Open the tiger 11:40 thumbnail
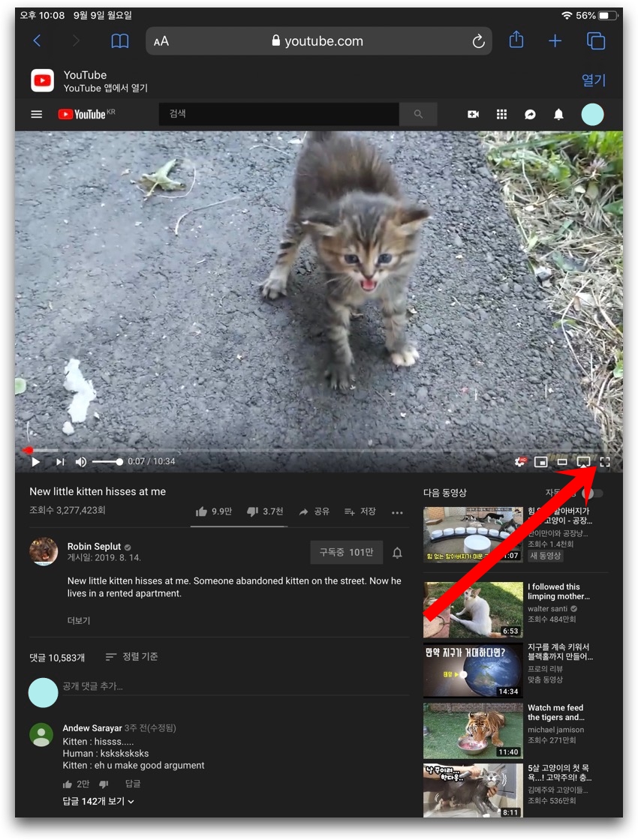Screen dimensions: 638x840 (x=473, y=730)
